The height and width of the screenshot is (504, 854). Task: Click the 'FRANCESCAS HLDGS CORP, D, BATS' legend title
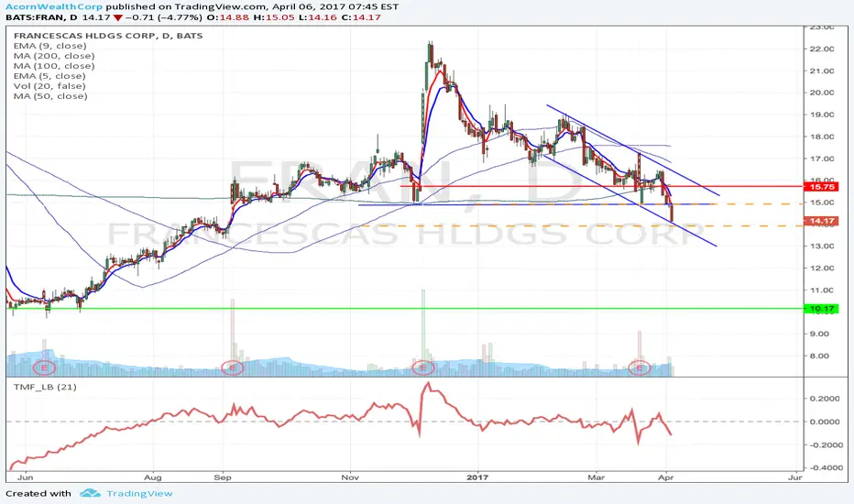pyautogui.click(x=108, y=36)
